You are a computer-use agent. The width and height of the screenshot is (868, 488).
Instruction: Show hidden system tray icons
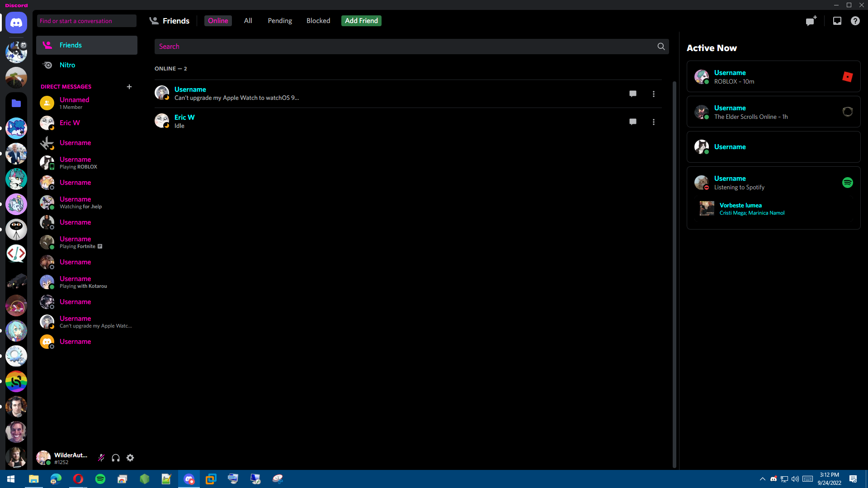(x=763, y=479)
